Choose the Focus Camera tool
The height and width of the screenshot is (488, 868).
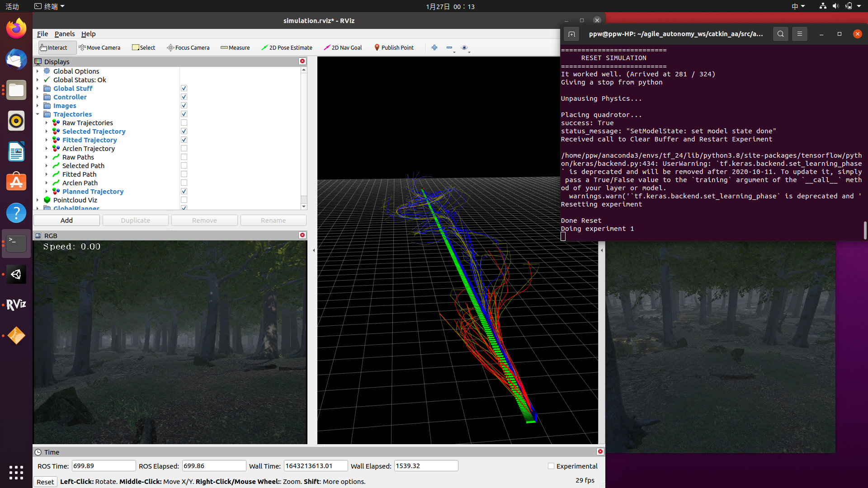pyautogui.click(x=188, y=47)
